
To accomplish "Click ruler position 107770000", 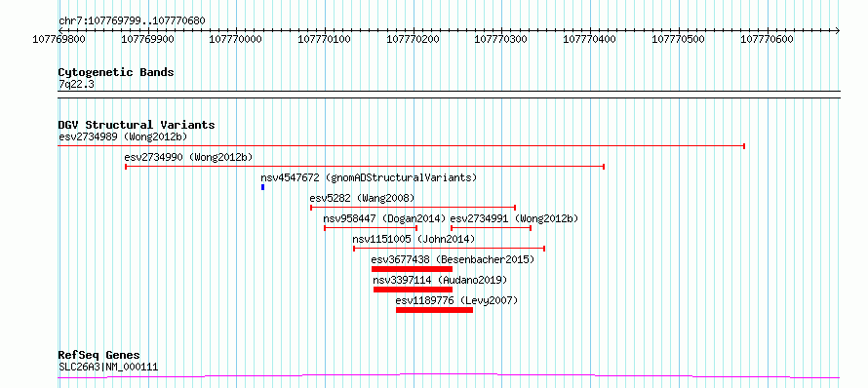I will [236, 39].
